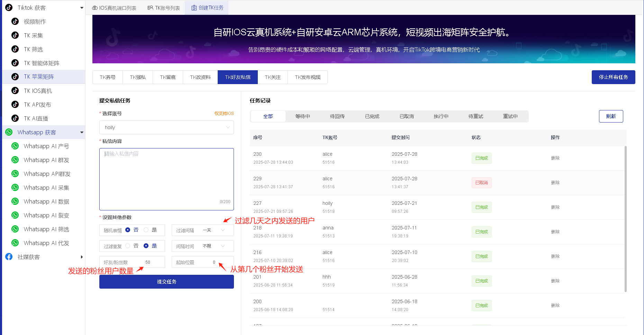The height and width of the screenshot is (335, 644).
Task: Click the TK 智能体矩阵 TikTok icon
Action: 15,63
